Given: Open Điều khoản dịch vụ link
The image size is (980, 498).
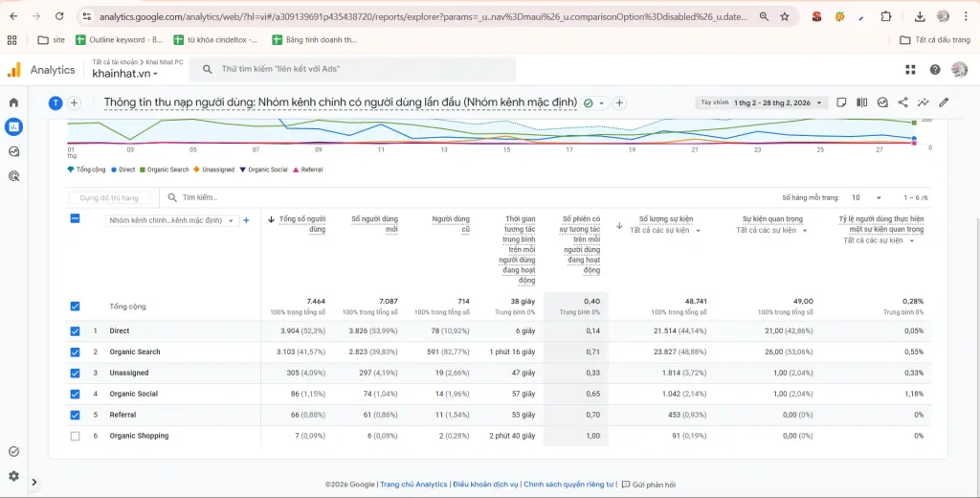Looking at the screenshot, I should click(x=485, y=485).
